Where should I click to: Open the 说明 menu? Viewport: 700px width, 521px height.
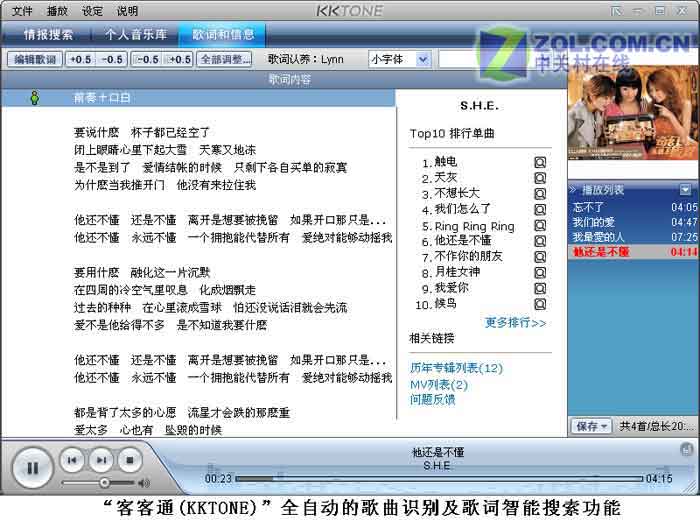coord(127,11)
